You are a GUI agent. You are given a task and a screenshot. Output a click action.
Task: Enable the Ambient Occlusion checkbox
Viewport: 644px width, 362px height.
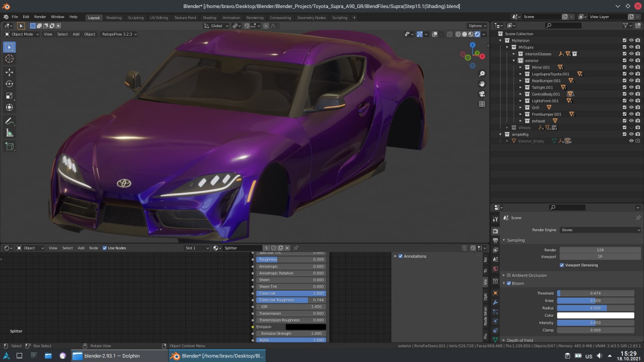point(509,276)
